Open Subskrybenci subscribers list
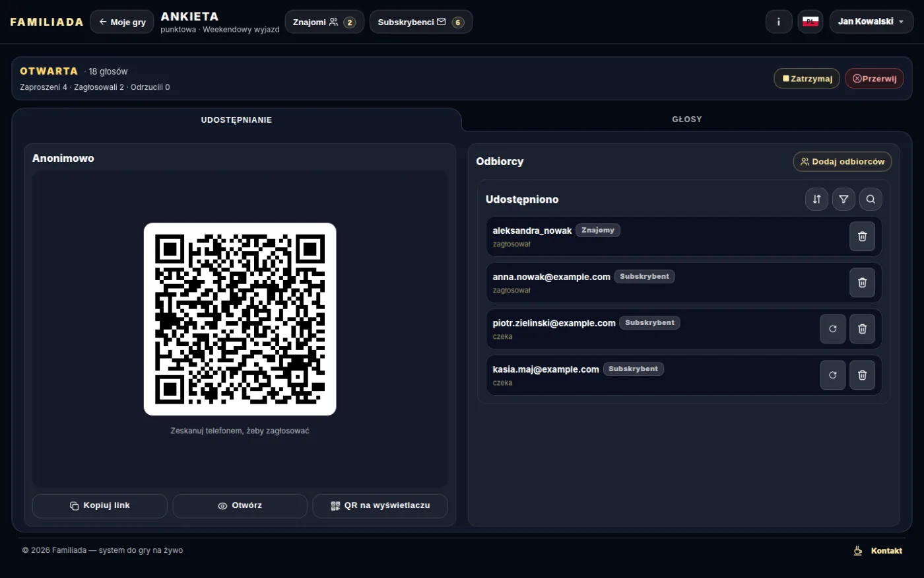Screen dimensions: 924x578 [421, 22]
